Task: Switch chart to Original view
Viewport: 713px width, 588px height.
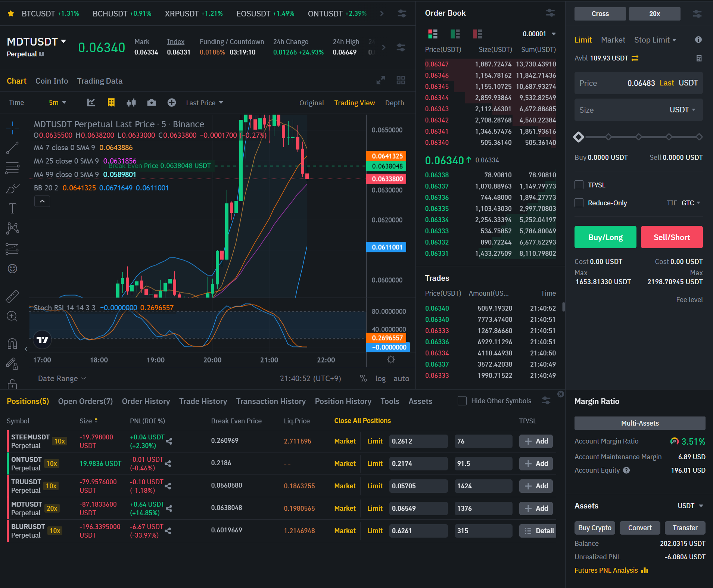Action: tap(311, 103)
